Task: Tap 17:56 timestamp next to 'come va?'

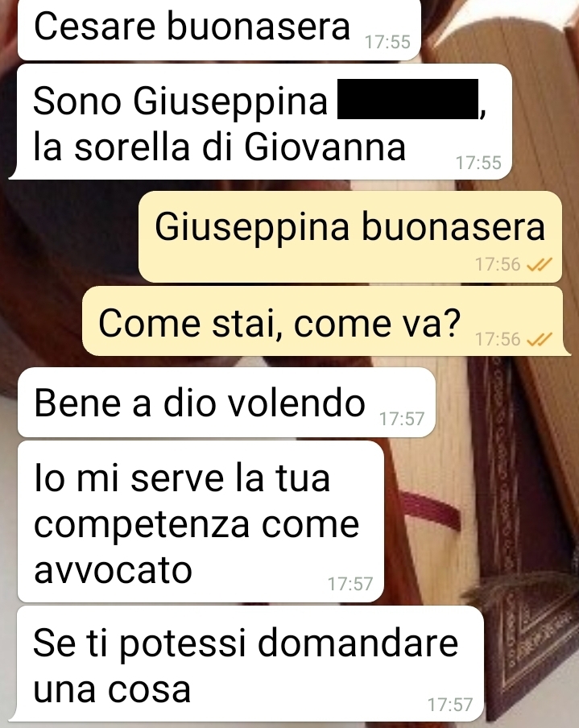Action: [x=498, y=339]
